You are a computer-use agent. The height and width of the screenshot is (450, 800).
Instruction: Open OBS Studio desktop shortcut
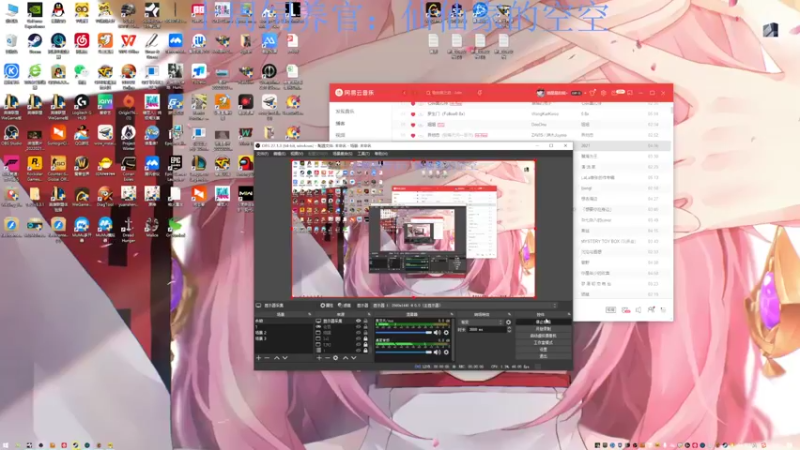click(11, 136)
